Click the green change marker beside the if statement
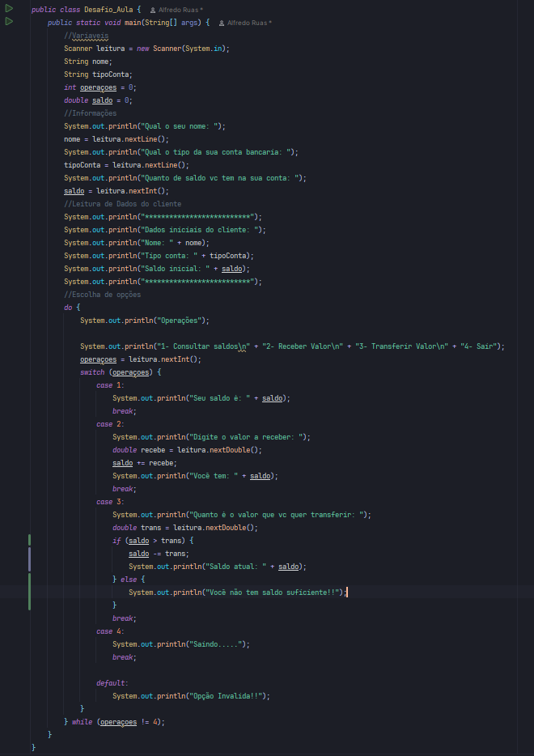 (x=29, y=541)
